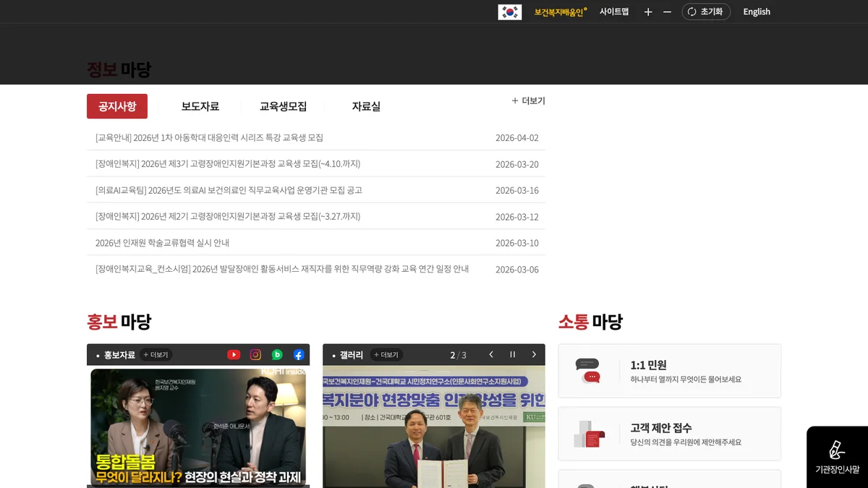Show previous gallery slide

coord(491,355)
